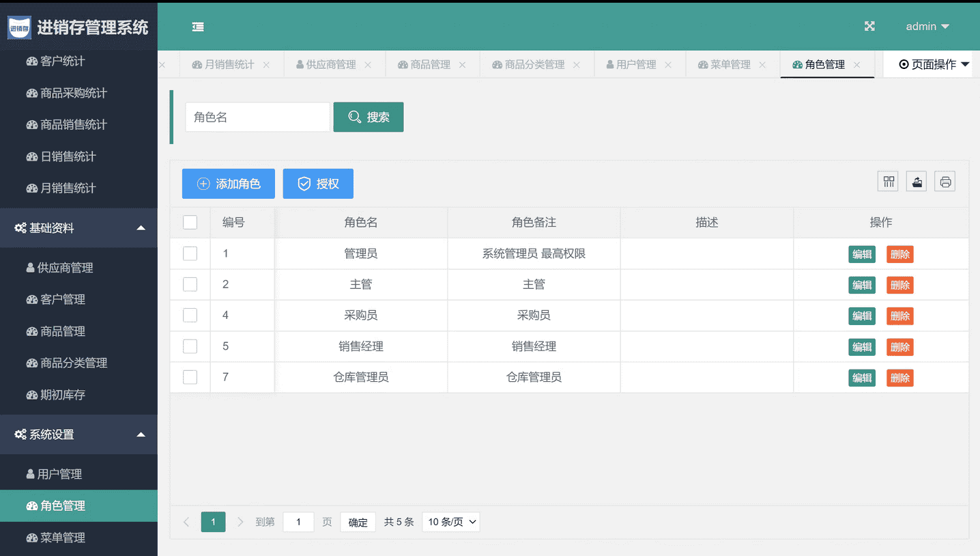Screen dimensions: 980x556
Task: Click the sidebar collapse menu icon
Action: (x=198, y=27)
